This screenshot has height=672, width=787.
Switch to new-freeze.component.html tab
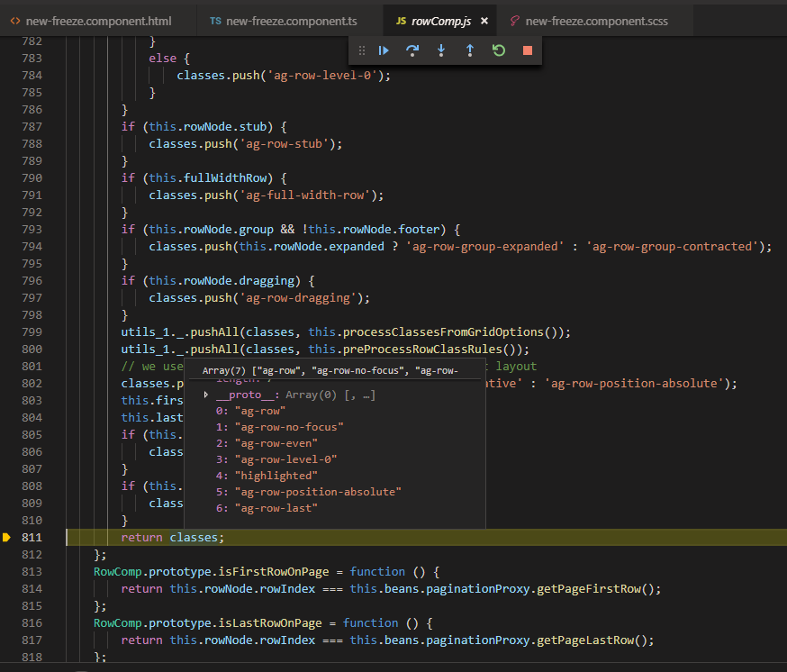[97, 21]
